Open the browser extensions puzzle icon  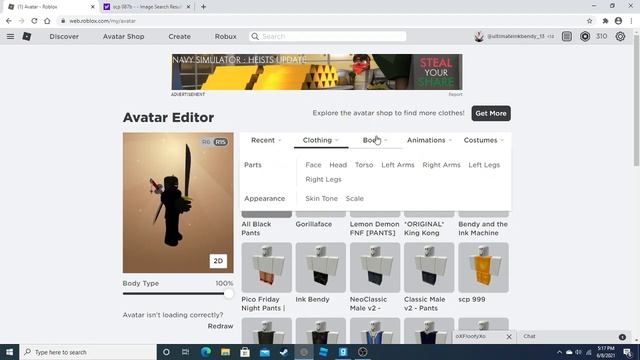pyautogui.click(x=605, y=21)
